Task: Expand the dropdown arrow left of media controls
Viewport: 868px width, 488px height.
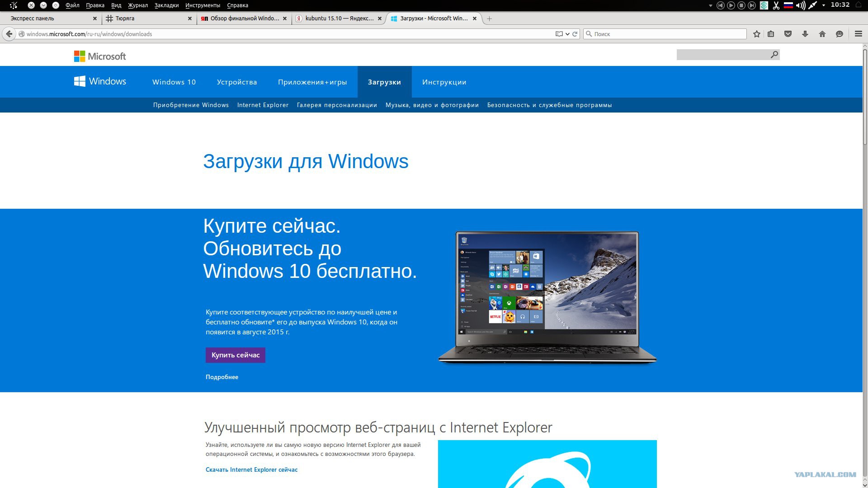Action: pos(711,5)
